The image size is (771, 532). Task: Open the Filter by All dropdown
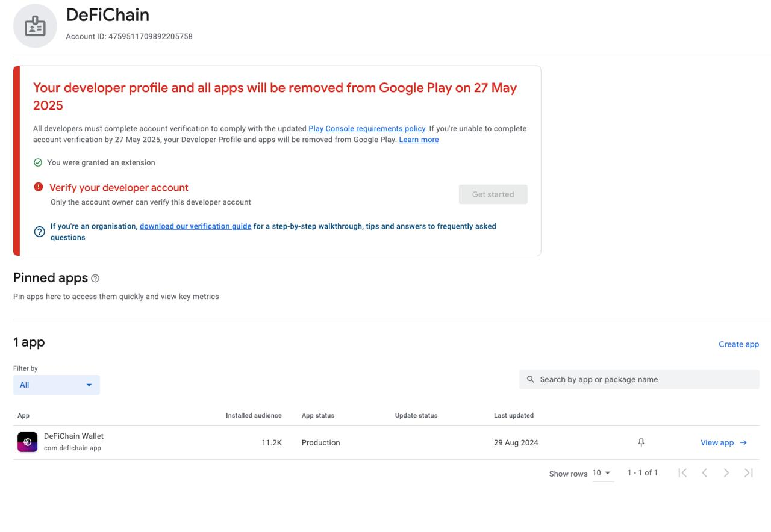point(57,385)
